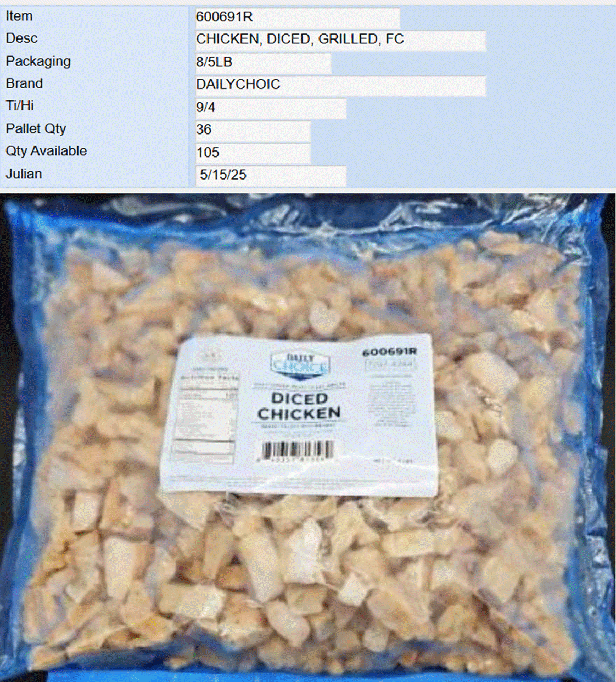Focus the Julian date field 5/15/25
This screenshot has width=616, height=682.
coord(270,175)
